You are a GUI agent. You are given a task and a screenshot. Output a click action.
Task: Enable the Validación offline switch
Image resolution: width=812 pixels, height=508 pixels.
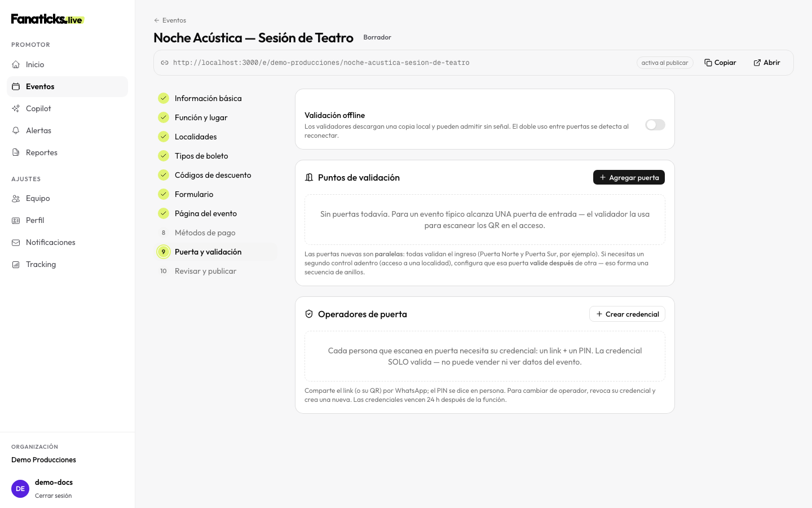point(655,125)
